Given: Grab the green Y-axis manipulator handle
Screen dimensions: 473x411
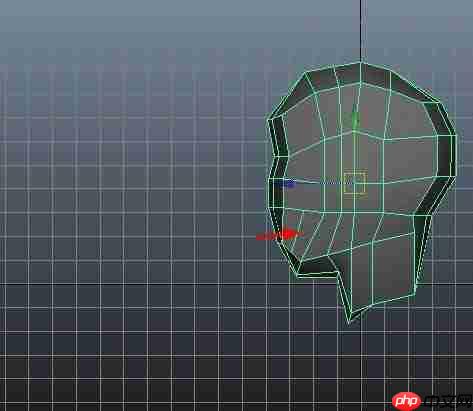Looking at the screenshot, I should 355,119.
